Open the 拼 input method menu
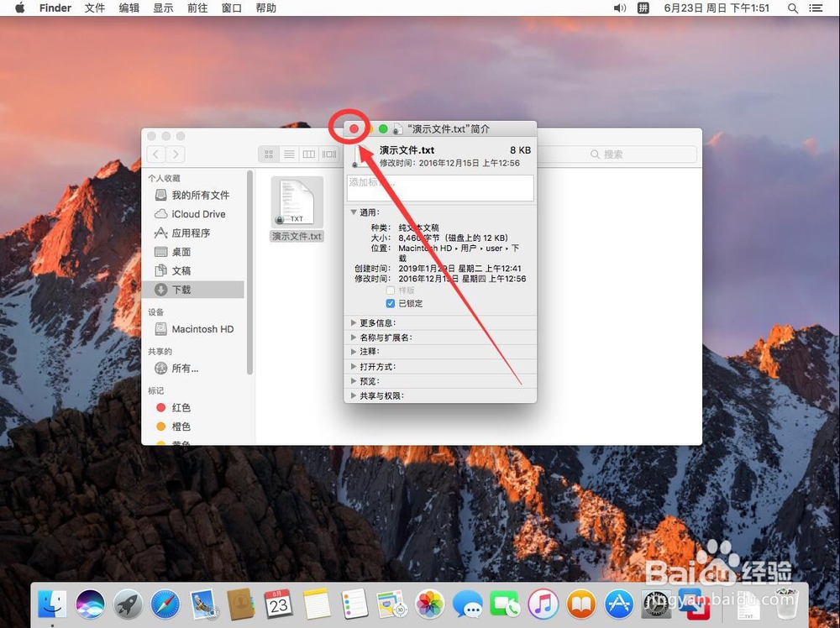The image size is (840, 628). click(x=643, y=8)
